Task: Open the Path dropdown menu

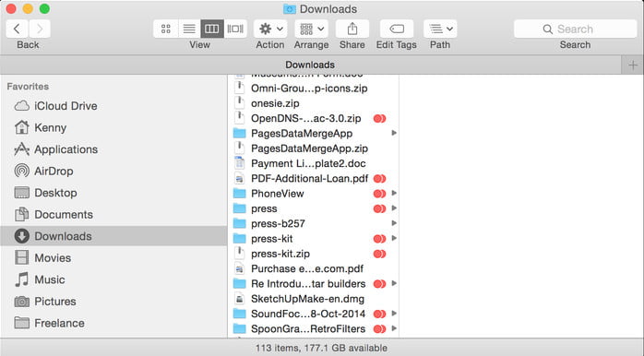Action: tap(440, 29)
